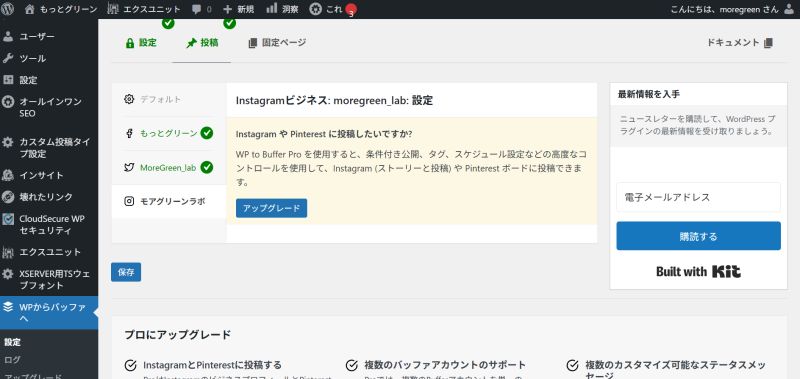The width and height of the screenshot is (800, 379).
Task: Click the アップグレード button
Action: point(271,208)
